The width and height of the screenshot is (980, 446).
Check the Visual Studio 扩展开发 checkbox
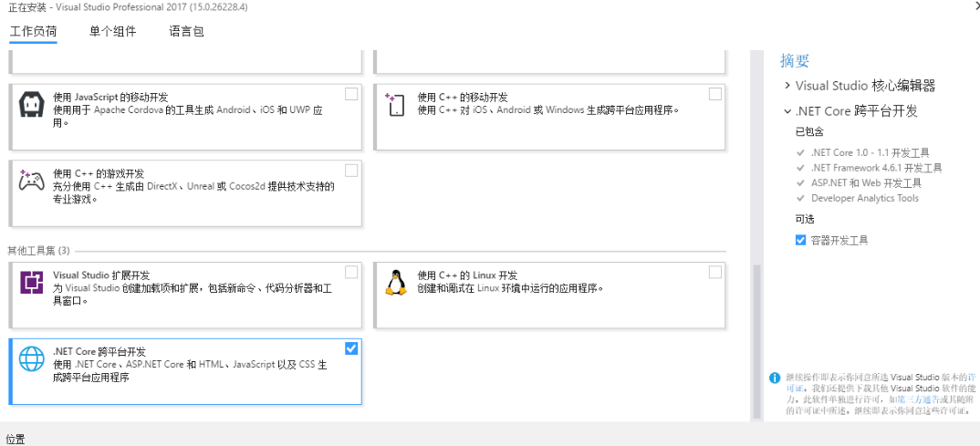351,273
